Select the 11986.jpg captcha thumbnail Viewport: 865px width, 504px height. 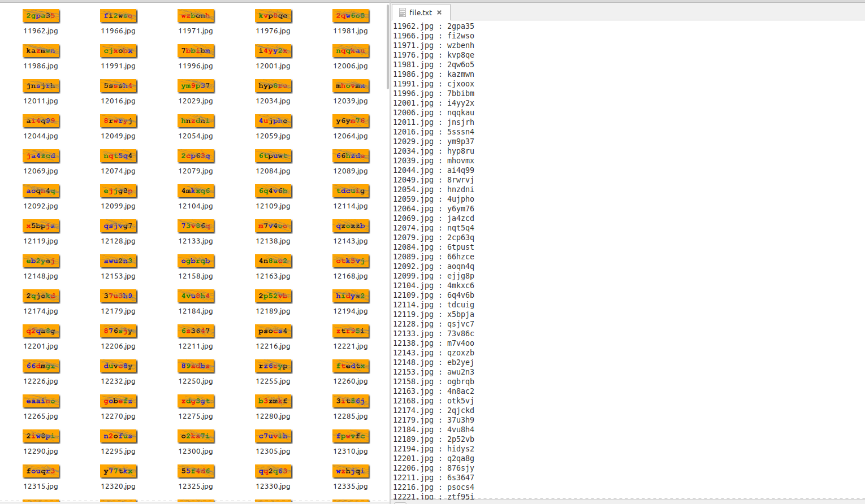click(41, 51)
